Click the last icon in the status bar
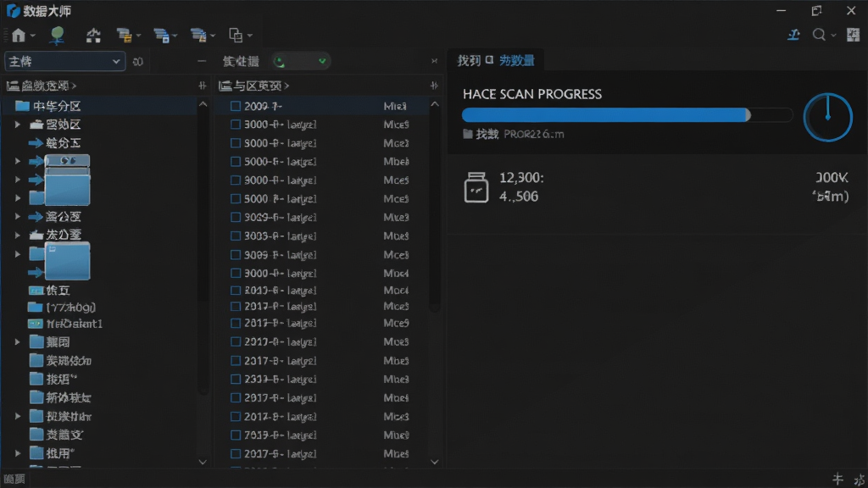This screenshot has height=488, width=868. tap(860, 480)
